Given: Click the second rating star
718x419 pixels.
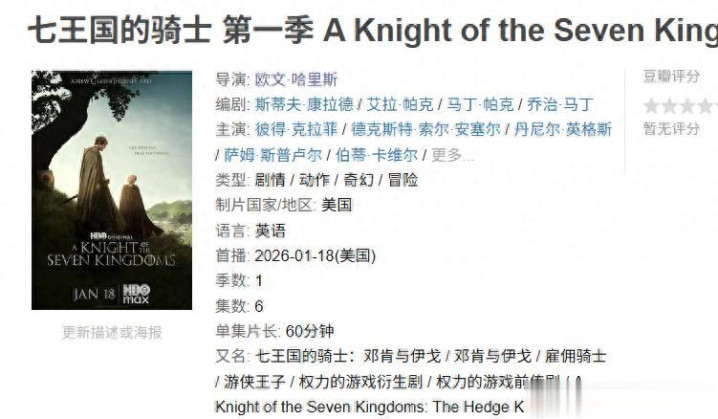Looking at the screenshot, I should tap(669, 106).
